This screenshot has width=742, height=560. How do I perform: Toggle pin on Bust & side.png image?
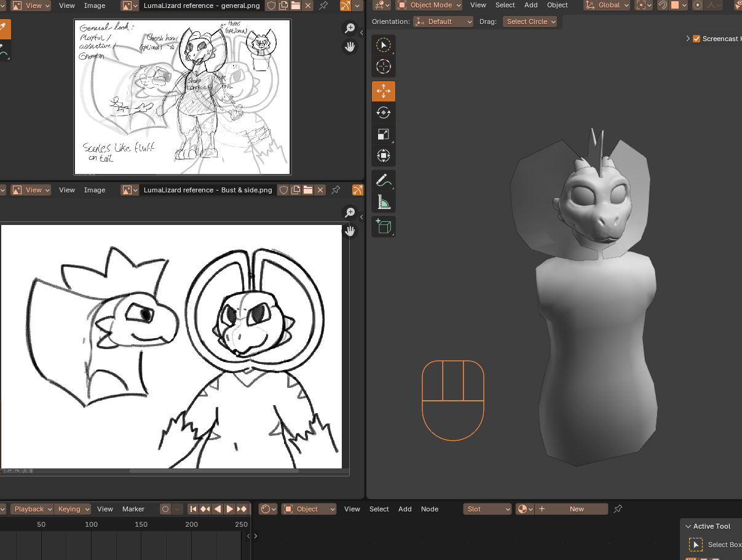tap(336, 190)
